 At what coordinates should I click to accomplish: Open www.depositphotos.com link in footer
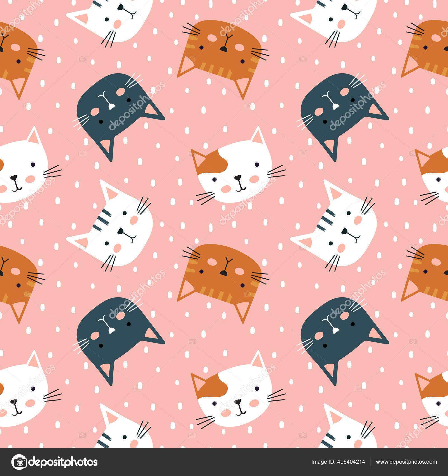click(x=406, y=462)
